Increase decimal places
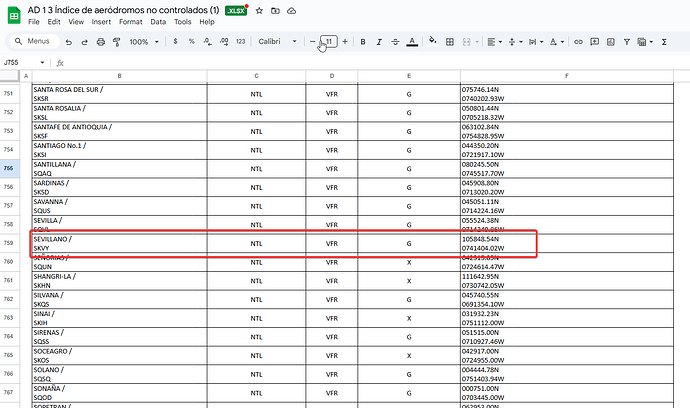 224,41
